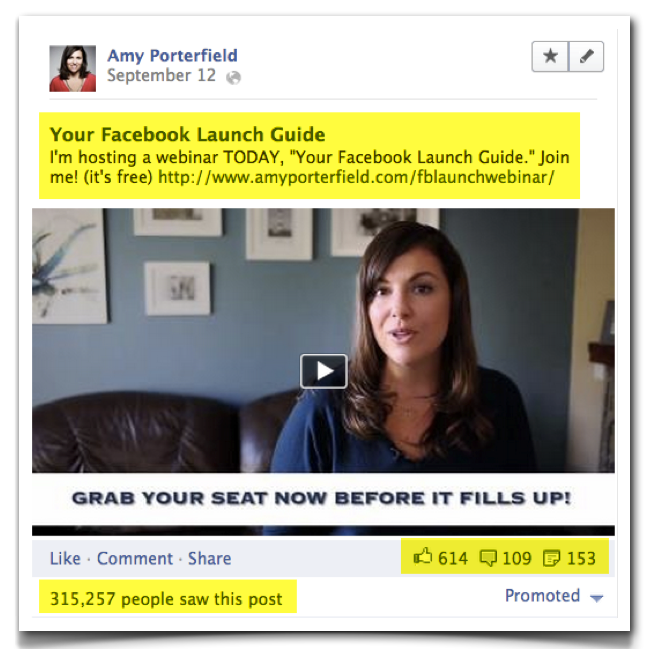Open Amy Porterfield's profile picture
Screen dimensions: 652x649
coord(73,69)
